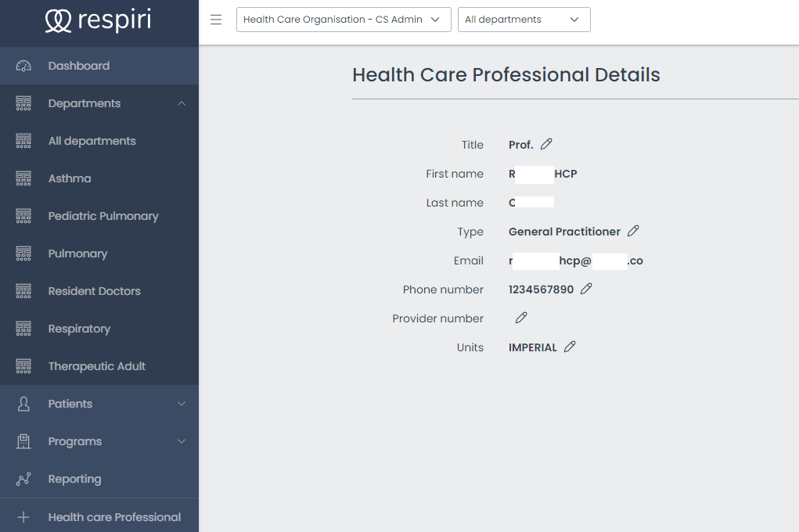Image resolution: width=799 pixels, height=532 pixels.
Task: Click the pencil icon next to Title
Action: point(546,144)
